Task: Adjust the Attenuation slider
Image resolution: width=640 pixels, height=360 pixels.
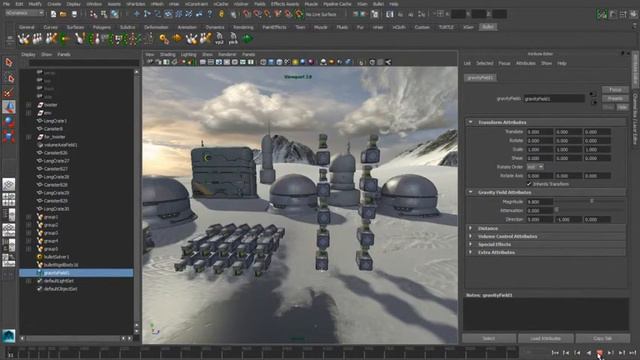Action: pos(556,210)
